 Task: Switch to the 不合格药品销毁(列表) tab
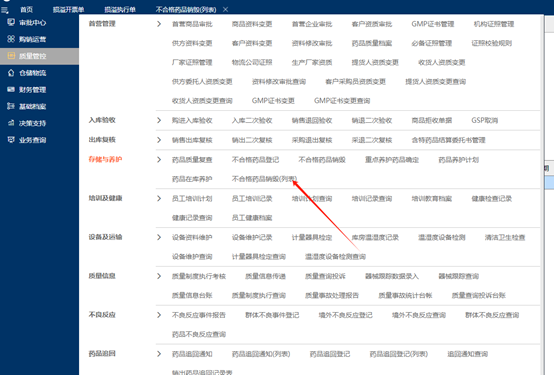click(186, 10)
